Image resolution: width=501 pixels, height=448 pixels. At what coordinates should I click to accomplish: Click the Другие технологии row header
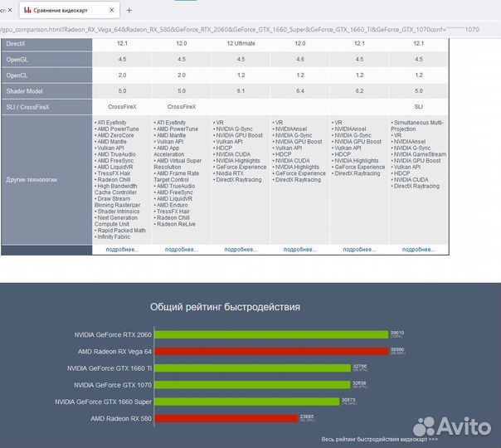32,179
